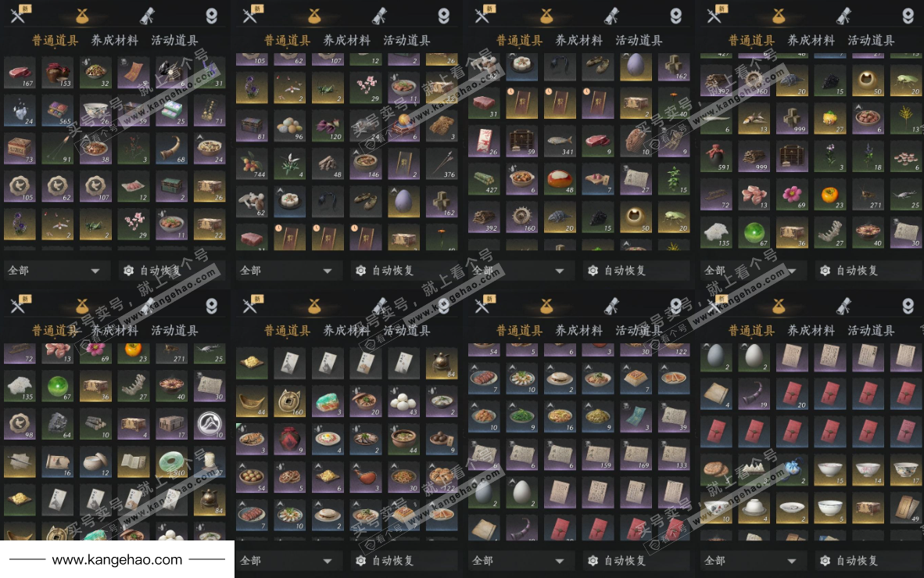This screenshot has height=578, width=924.
Task: Switch to 养成材料 tab above the wine jar
Action: pos(114,40)
